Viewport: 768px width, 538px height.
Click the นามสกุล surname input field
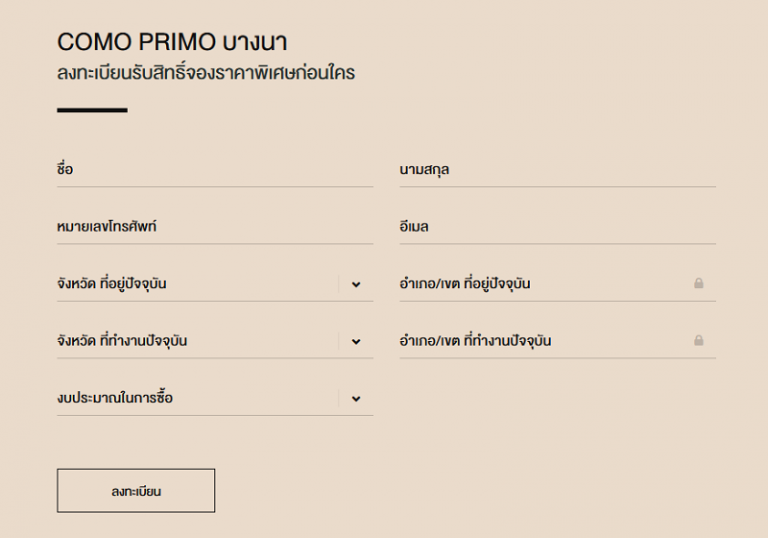coord(557,170)
